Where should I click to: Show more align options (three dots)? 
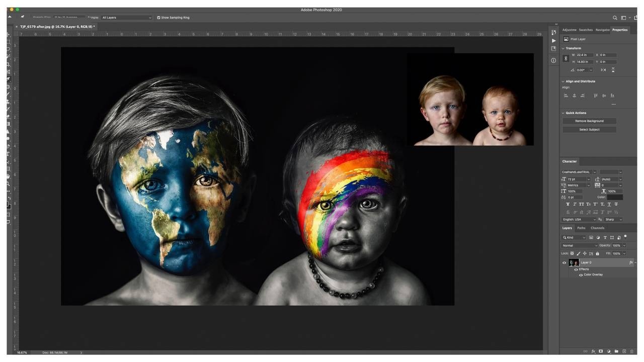(613, 105)
